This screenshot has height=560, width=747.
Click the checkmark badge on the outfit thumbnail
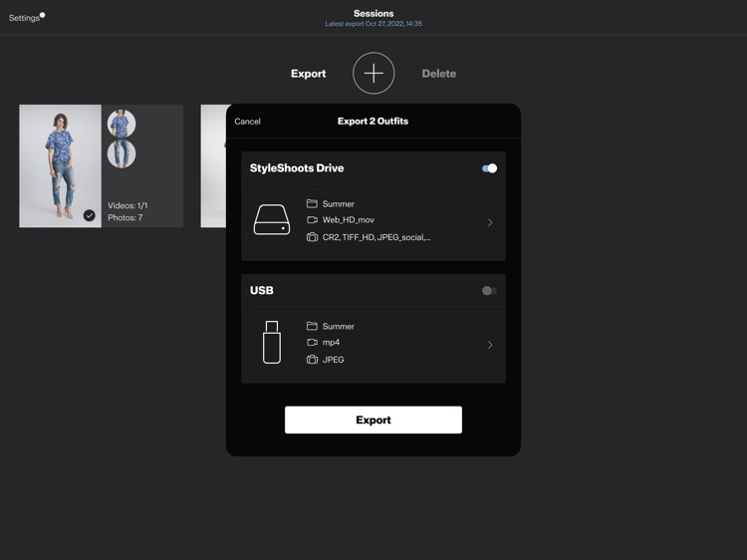click(89, 215)
